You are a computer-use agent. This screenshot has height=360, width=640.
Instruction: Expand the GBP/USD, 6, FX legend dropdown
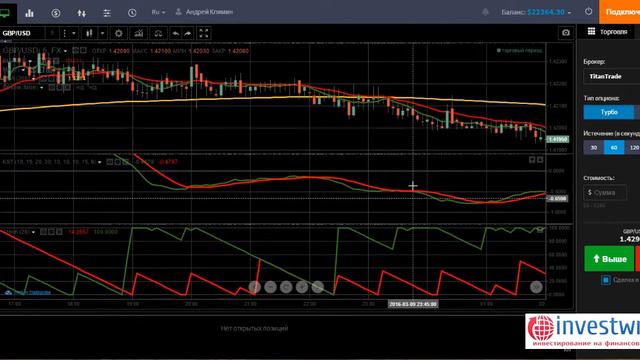click(x=65, y=51)
